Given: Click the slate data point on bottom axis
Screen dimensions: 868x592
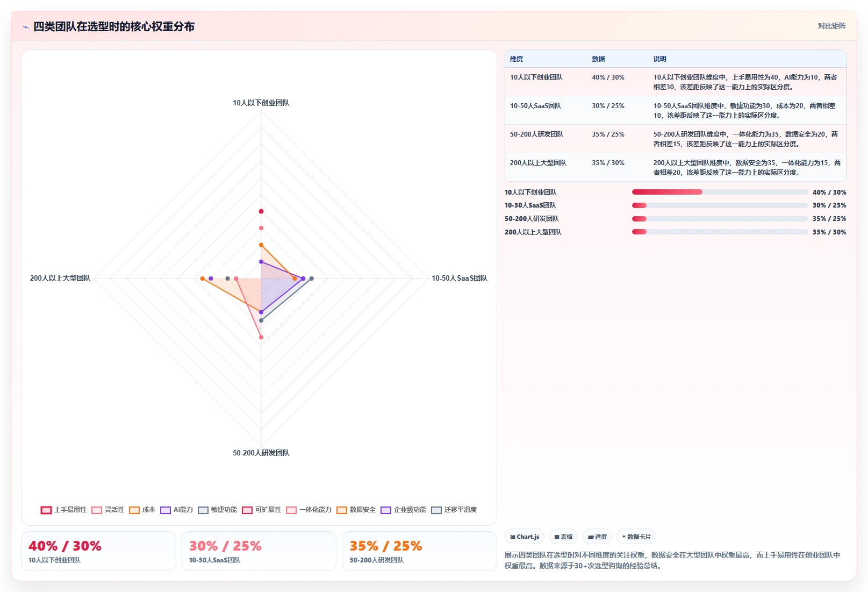Looking at the screenshot, I should point(261,320).
